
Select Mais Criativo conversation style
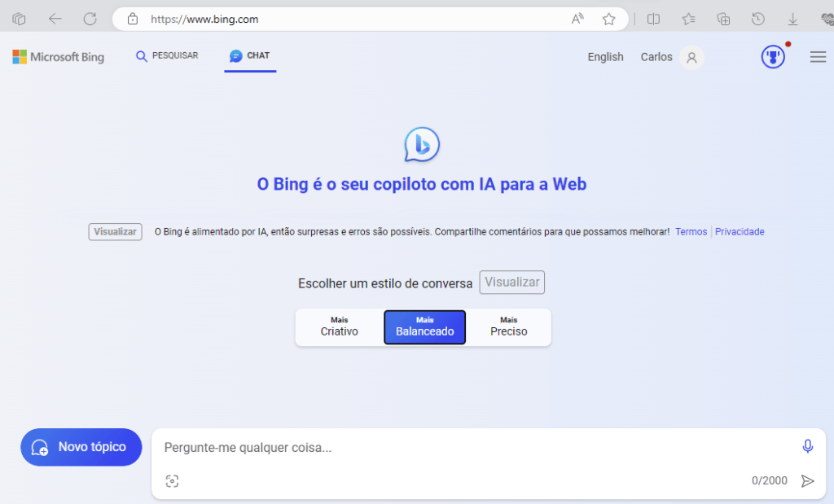coord(340,327)
